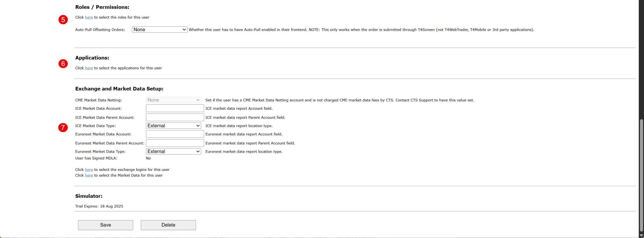
Task: Click the vertical scrollbar thumb
Action: coord(641,175)
